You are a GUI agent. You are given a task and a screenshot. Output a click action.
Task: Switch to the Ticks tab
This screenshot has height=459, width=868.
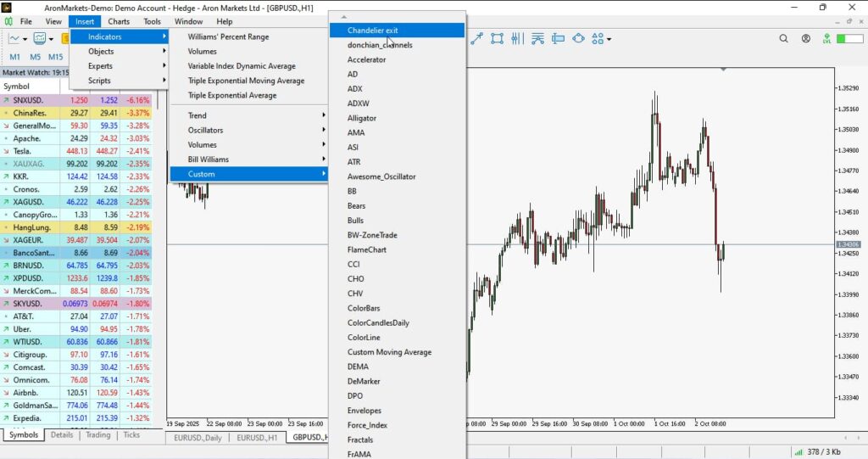(x=131, y=434)
